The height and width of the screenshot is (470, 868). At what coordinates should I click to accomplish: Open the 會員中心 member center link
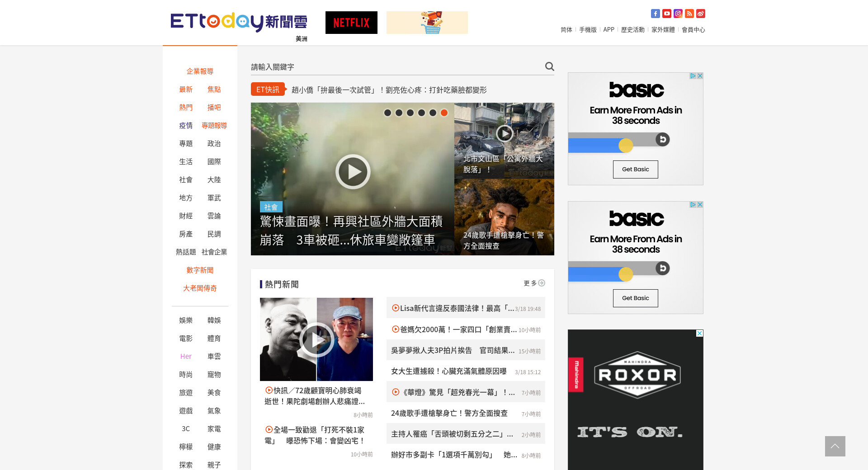point(693,30)
